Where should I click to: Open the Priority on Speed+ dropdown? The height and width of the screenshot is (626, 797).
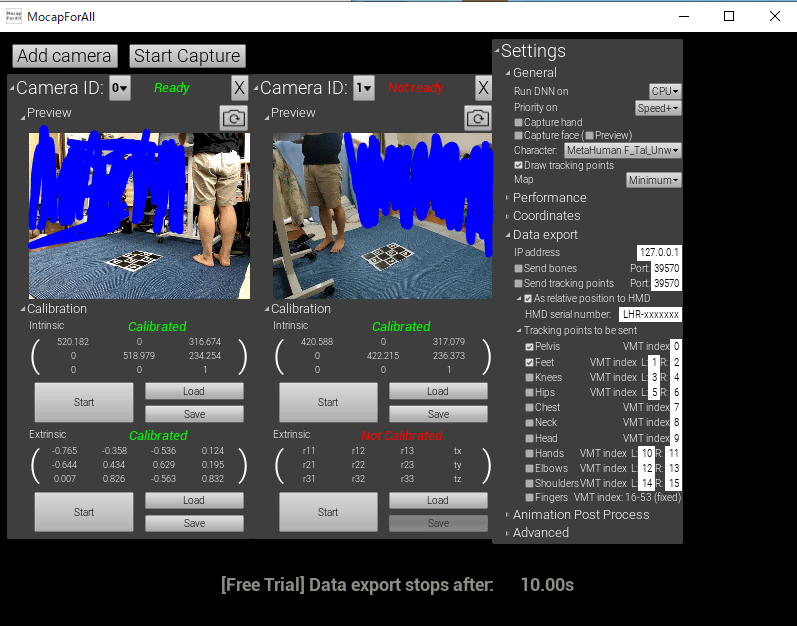pyautogui.click(x=658, y=108)
